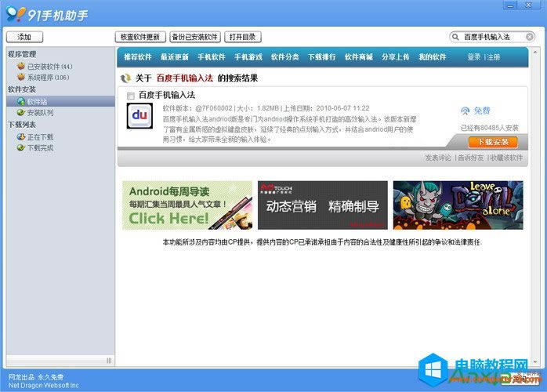Switch to the 下载排行 tab
Viewport: 547px width, 392px height.
tap(321, 57)
